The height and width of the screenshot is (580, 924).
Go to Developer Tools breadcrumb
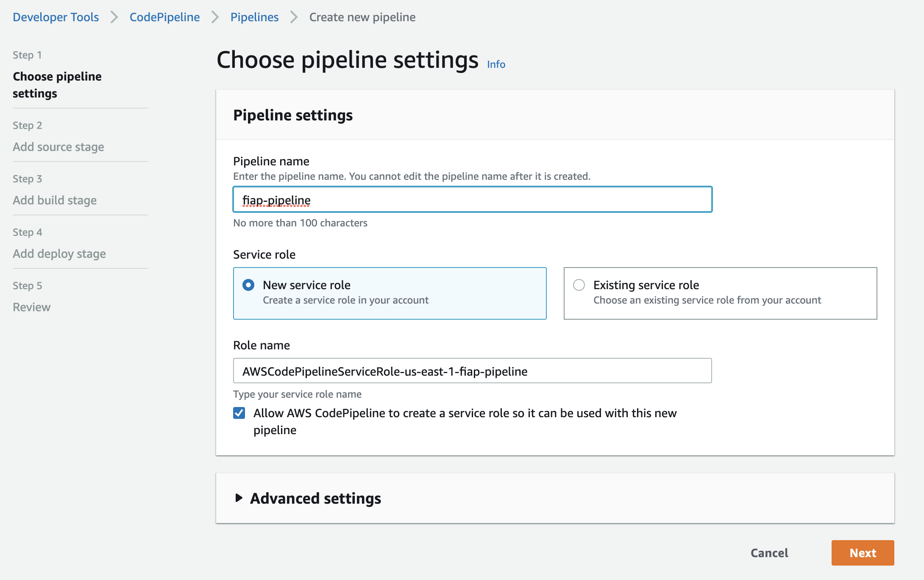(56, 17)
